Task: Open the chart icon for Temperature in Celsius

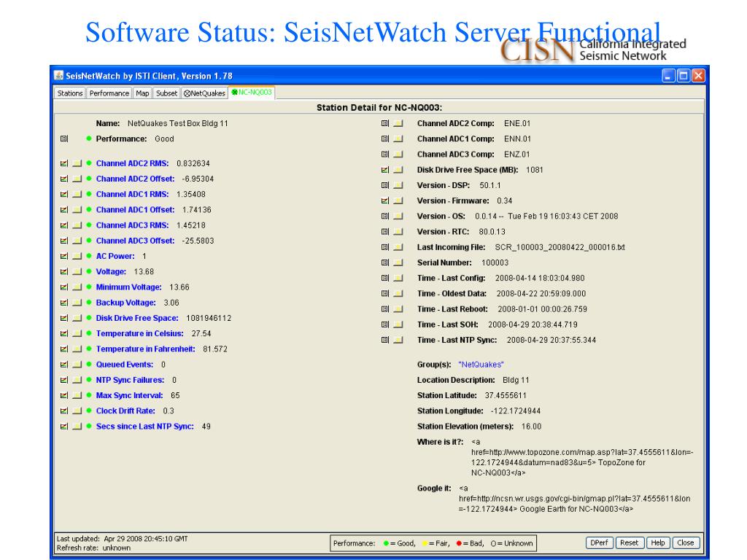Action: pos(64,333)
